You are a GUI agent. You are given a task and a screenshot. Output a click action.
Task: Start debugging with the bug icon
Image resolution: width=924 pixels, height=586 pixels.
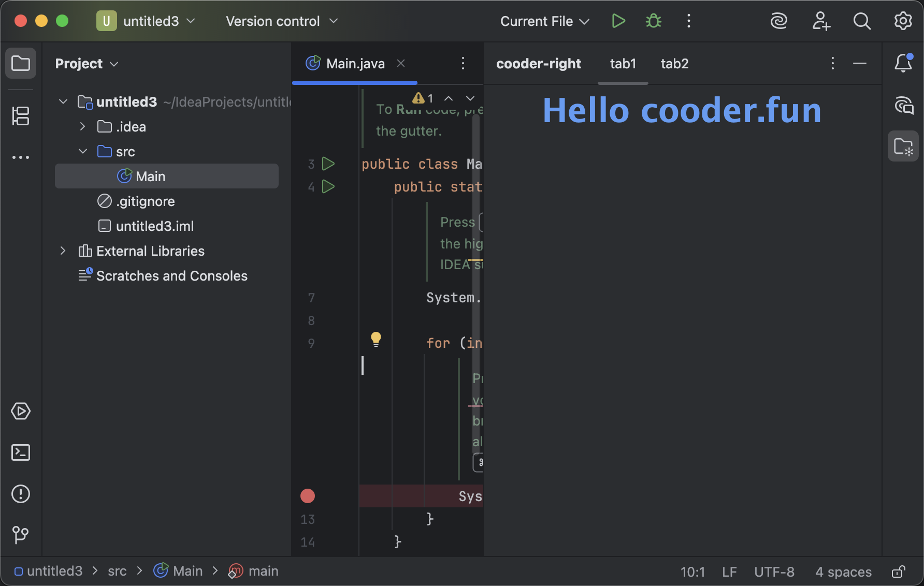(653, 21)
